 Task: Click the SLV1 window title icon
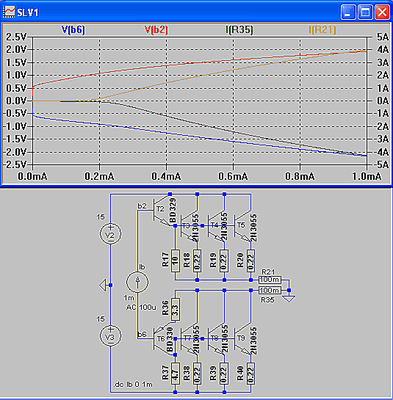tap(9, 13)
